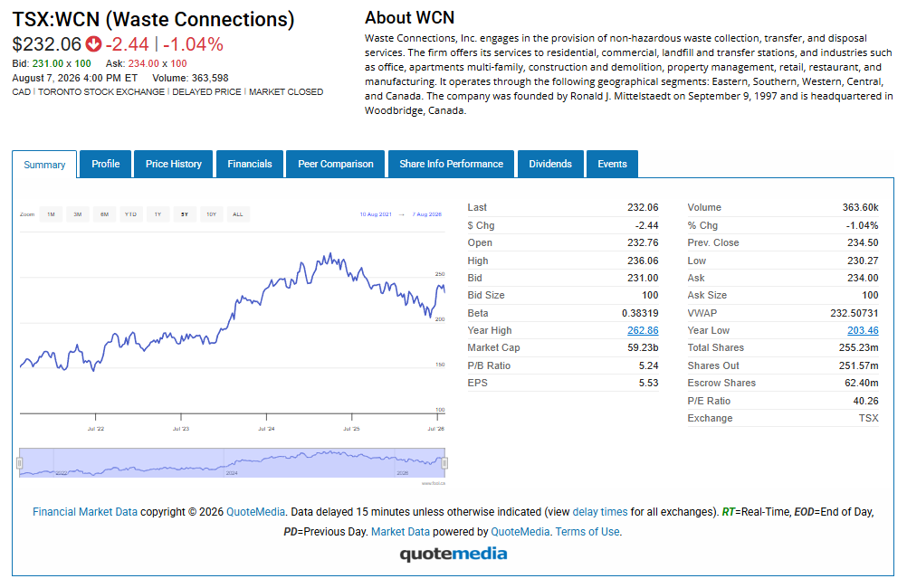Click right handle of chart range navigator
This screenshot has width=907, height=588.
point(444,463)
